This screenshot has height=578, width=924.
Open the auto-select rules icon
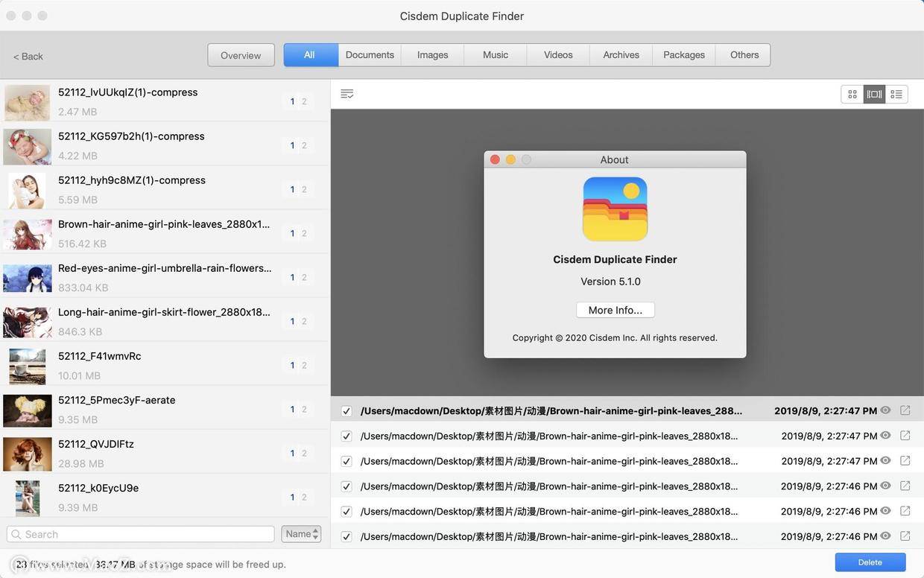point(347,94)
